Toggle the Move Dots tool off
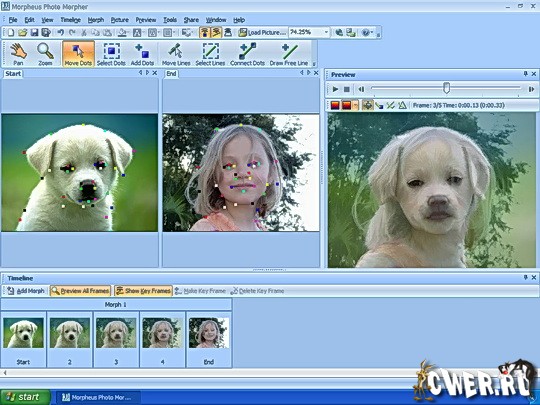Screen dimensions: 540x405 (78, 54)
